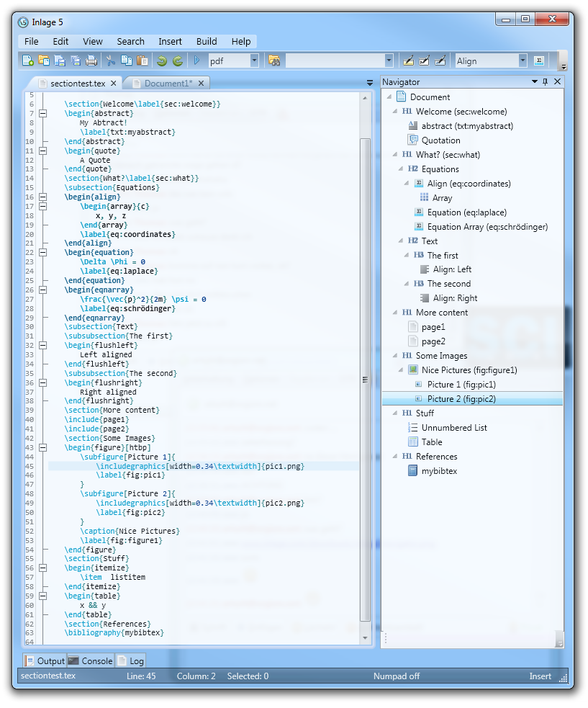
Task: Select Equation (eq:laplace) in Navigator
Action: (466, 212)
